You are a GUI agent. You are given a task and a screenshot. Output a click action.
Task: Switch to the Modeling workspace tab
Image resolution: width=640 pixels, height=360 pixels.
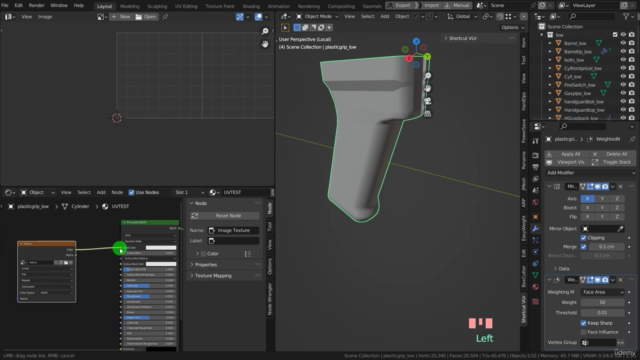129,6
